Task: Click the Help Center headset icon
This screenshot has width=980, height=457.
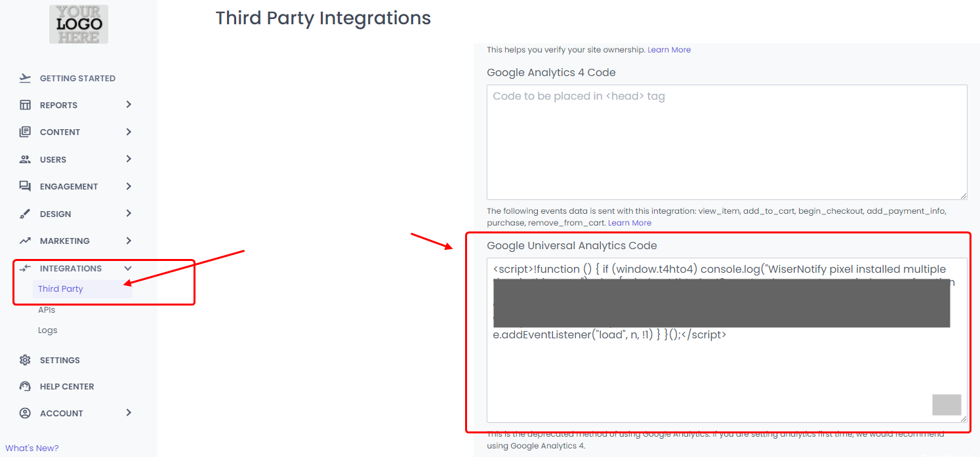Action: [x=25, y=386]
